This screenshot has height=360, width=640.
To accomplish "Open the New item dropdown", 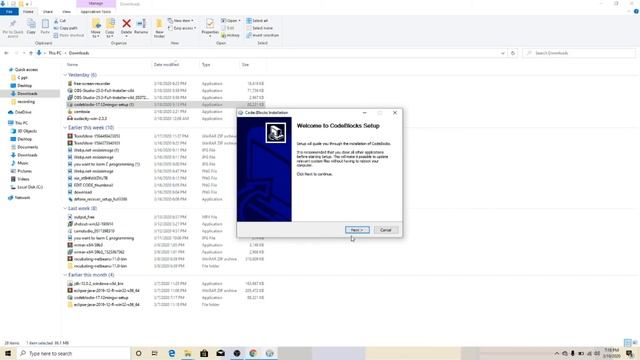I will pos(181,20).
